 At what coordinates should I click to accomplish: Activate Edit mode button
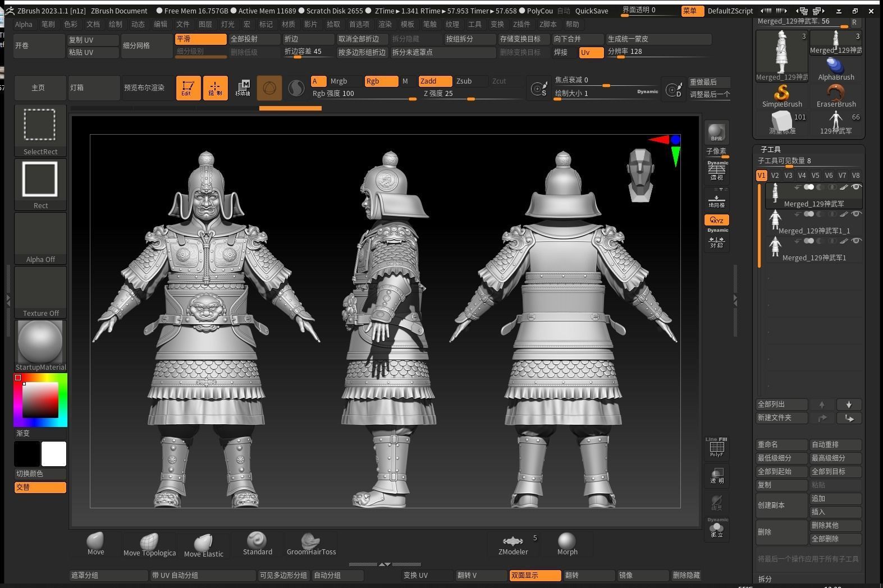pyautogui.click(x=188, y=88)
